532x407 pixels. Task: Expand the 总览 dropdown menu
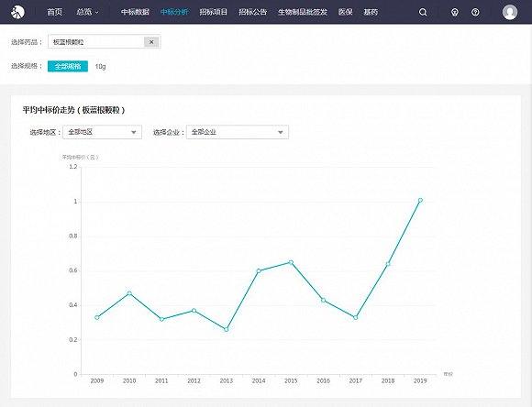point(87,12)
